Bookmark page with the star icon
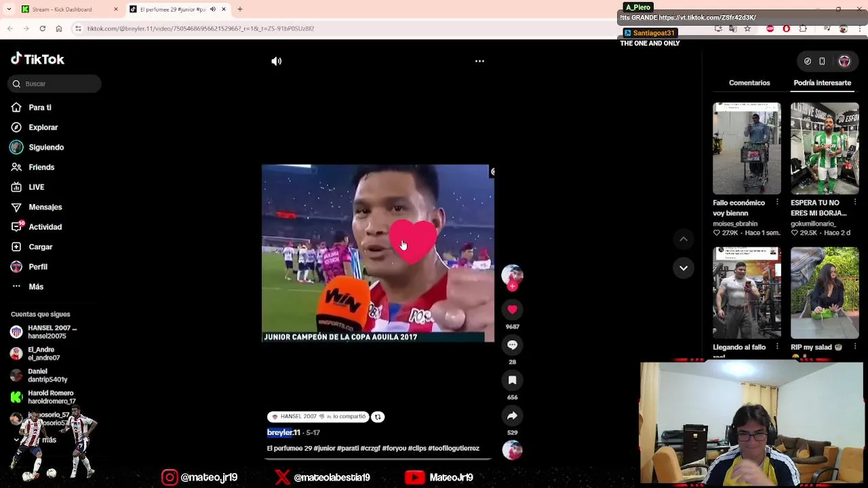Screen dimensions: 868x488 pos(747,28)
